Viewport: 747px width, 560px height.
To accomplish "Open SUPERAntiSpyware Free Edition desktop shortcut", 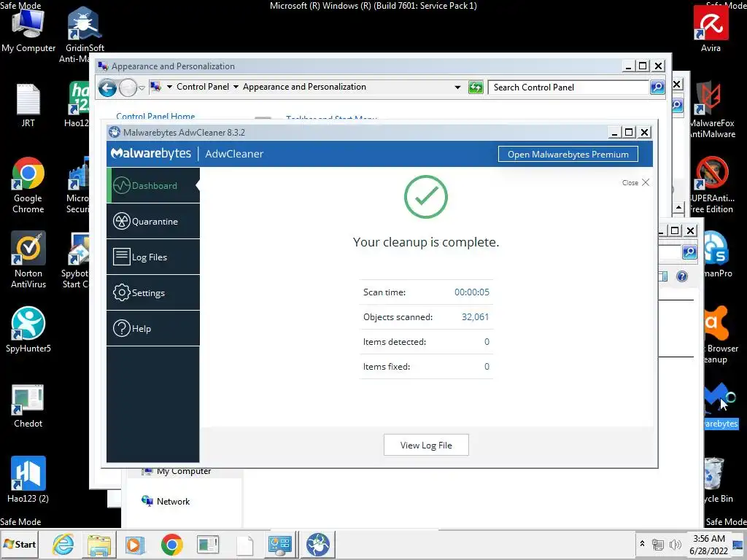I will pyautogui.click(x=712, y=184).
